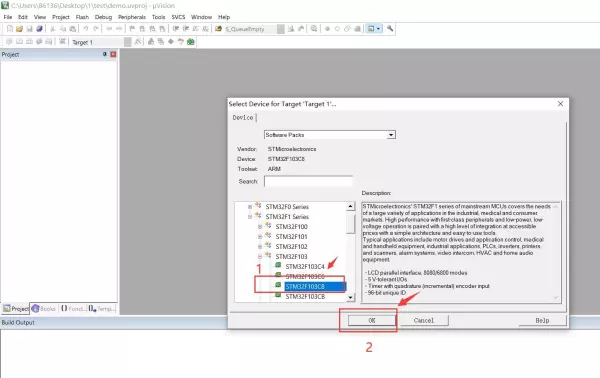Click the Cancel button in dialog

coord(424,320)
